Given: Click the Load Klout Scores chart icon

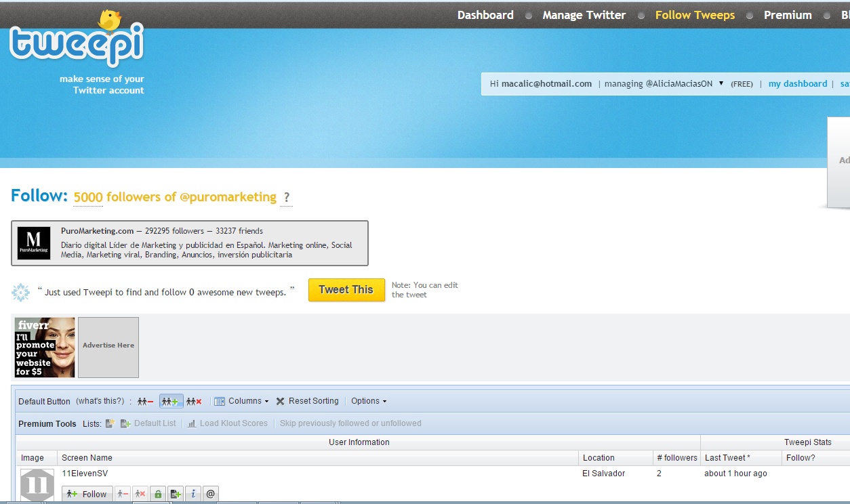Looking at the screenshot, I should [x=193, y=423].
